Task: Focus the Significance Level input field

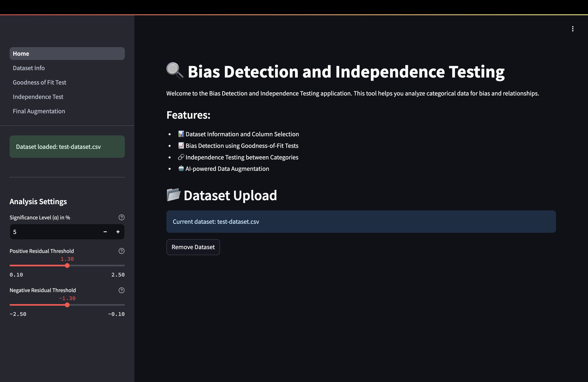Action: click(54, 232)
